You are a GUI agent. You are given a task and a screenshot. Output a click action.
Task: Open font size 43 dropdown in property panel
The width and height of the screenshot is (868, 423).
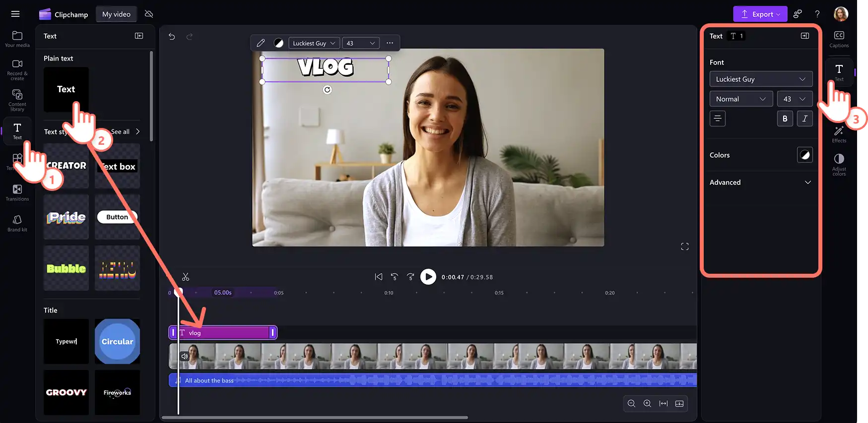coord(795,99)
